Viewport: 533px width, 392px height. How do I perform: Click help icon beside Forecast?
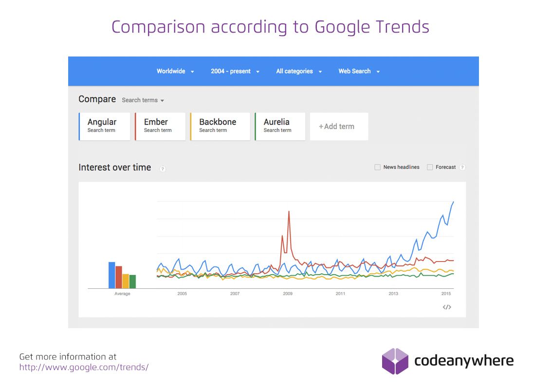(462, 167)
